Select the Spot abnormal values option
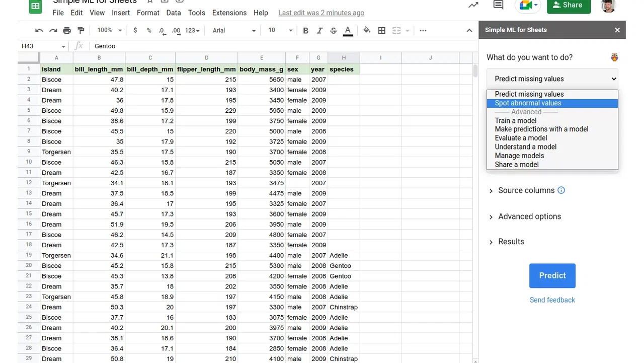This screenshot has height=363, width=644. coord(552,103)
